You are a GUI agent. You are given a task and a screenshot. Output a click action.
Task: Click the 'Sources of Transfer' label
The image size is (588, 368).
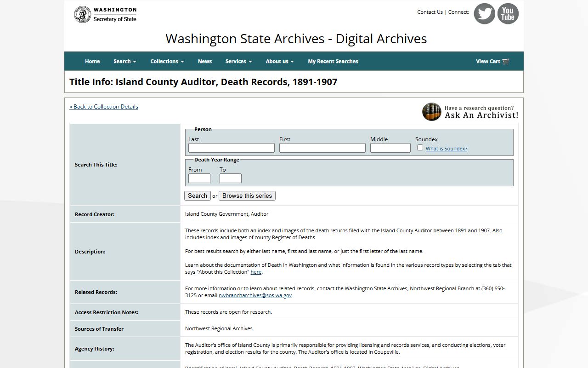tap(99, 329)
